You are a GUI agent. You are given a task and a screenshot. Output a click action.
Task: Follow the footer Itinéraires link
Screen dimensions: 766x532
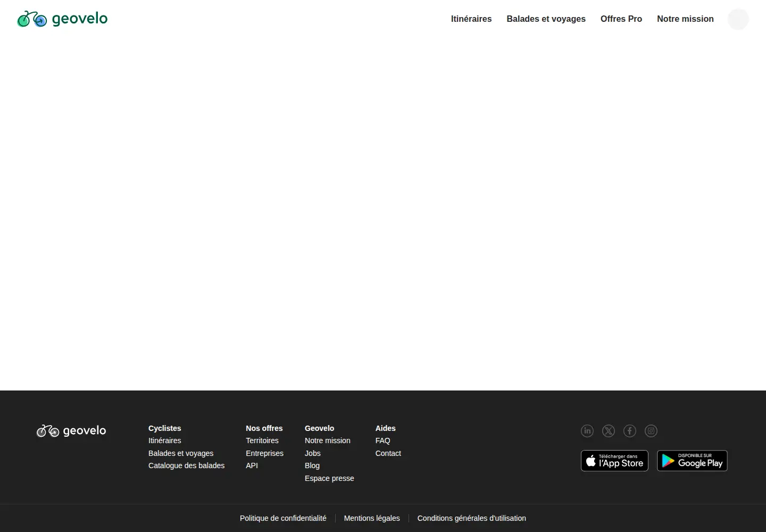point(165,440)
